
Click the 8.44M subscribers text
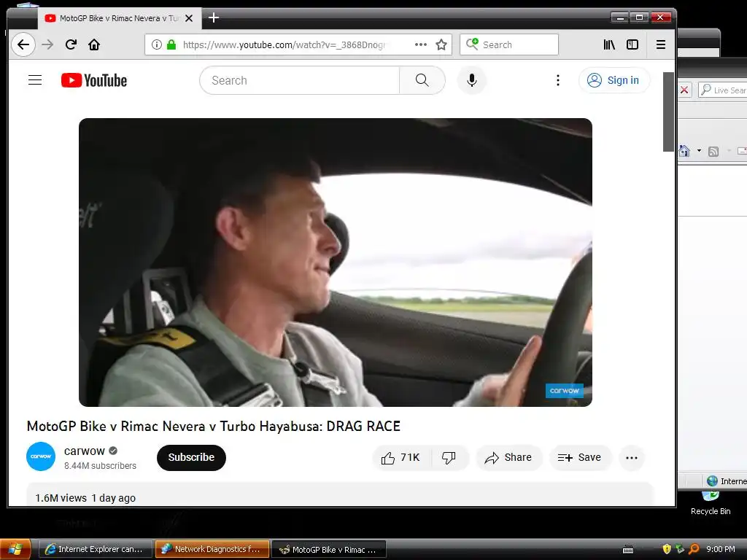click(x=100, y=466)
